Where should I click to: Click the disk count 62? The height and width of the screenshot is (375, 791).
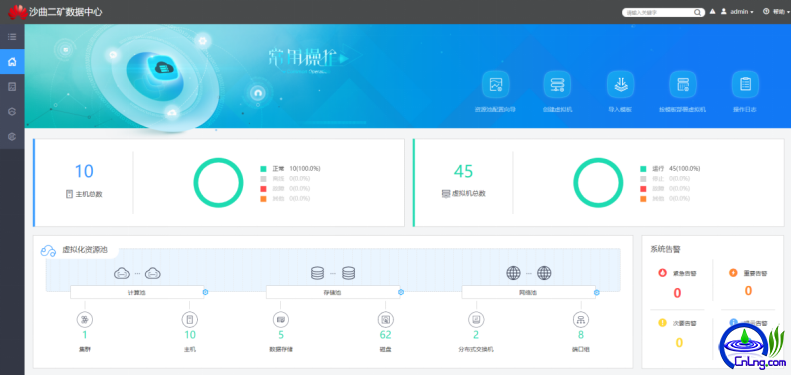pos(385,335)
